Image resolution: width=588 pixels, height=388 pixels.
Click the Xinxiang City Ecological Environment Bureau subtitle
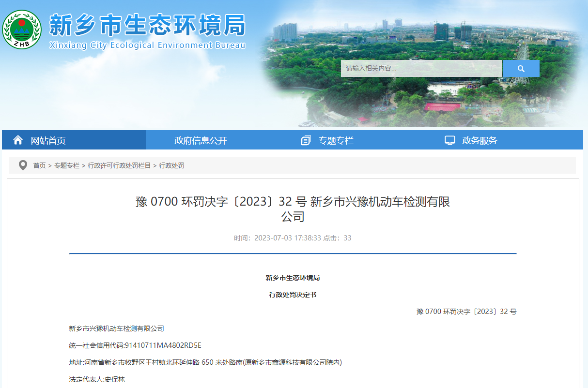pyautogui.click(x=148, y=45)
